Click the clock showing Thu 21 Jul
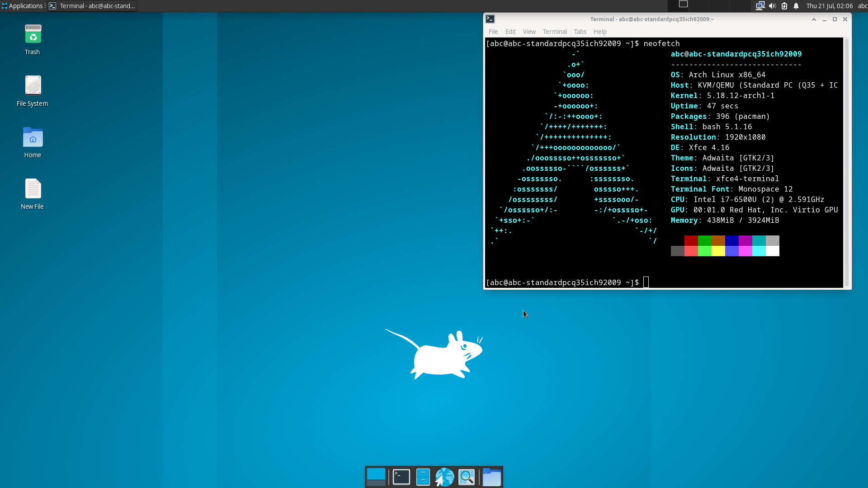868x488 pixels. (x=829, y=6)
